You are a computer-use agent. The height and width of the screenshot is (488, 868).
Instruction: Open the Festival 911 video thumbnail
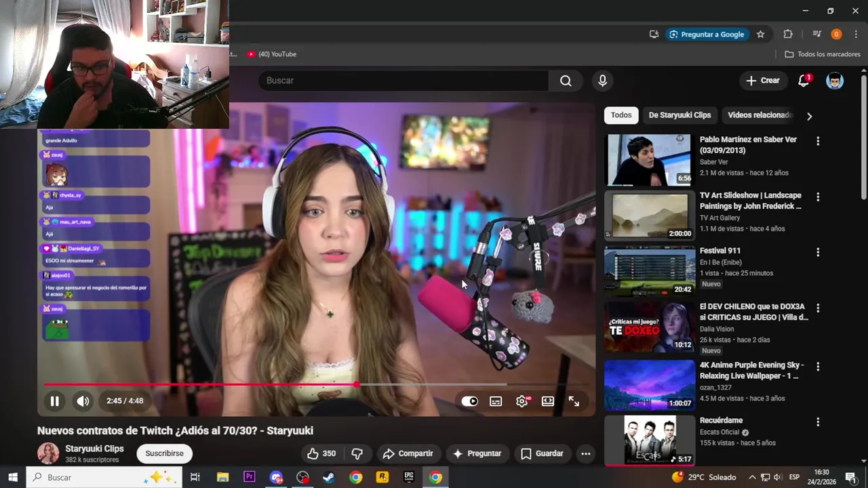(650, 270)
